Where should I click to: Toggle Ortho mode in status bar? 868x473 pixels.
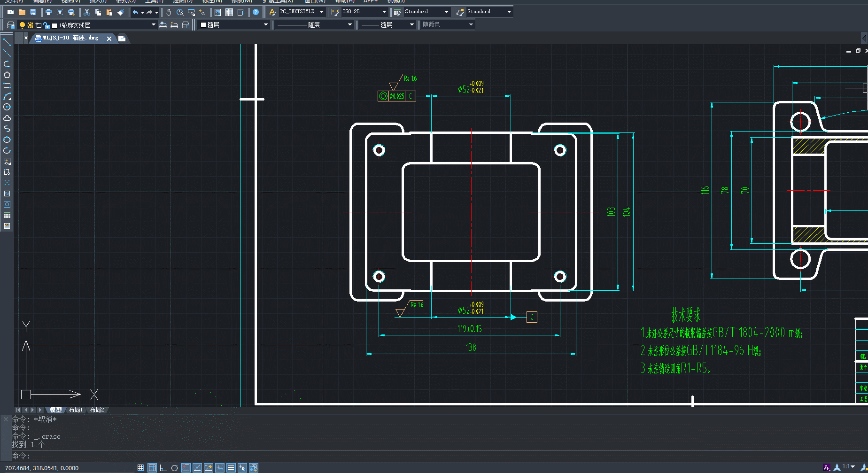coord(163,468)
